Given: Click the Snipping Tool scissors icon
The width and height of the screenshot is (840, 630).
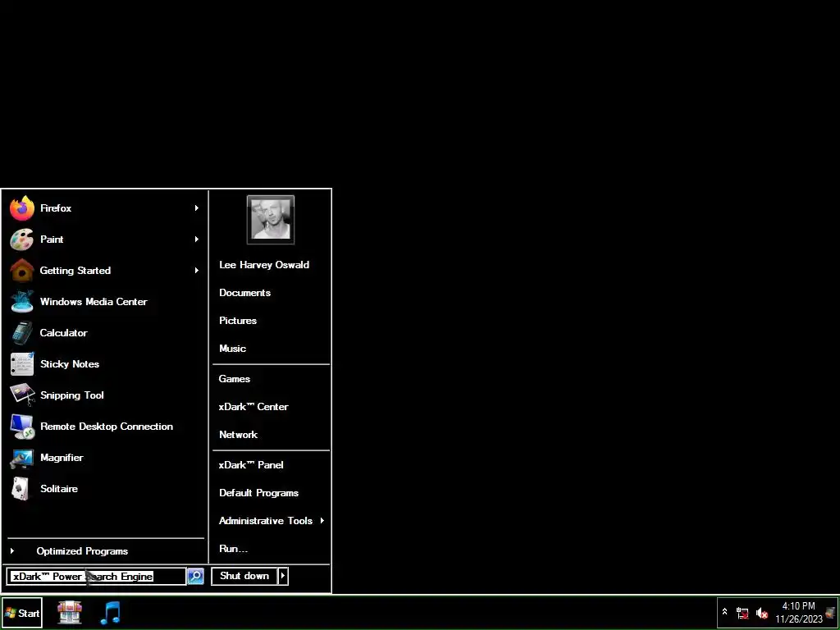Looking at the screenshot, I should 22,395.
